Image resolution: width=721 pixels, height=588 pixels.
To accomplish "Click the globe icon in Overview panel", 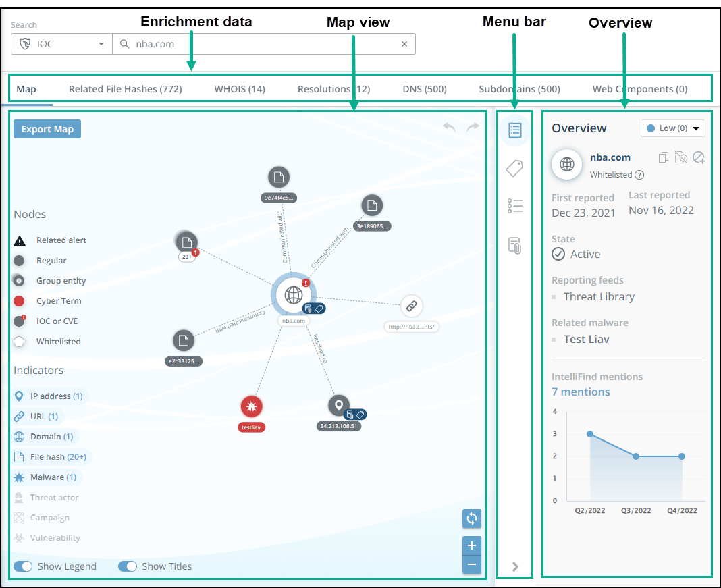I will tap(567, 164).
